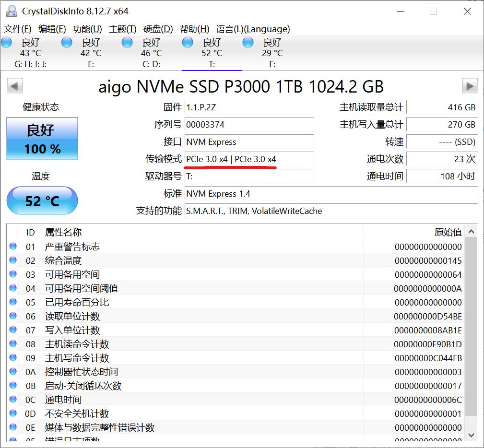This screenshot has height=448, width=484.
Task: Select the E: drive status orb
Action: pos(67,42)
